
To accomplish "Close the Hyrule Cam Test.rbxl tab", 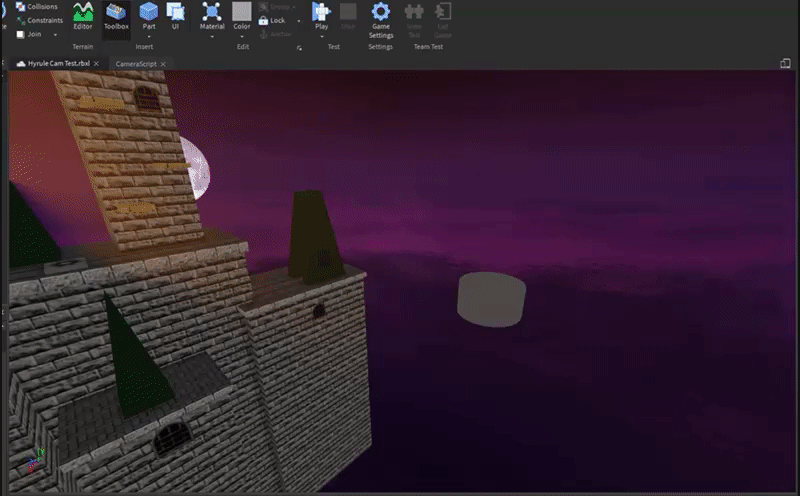I will tap(96, 64).
